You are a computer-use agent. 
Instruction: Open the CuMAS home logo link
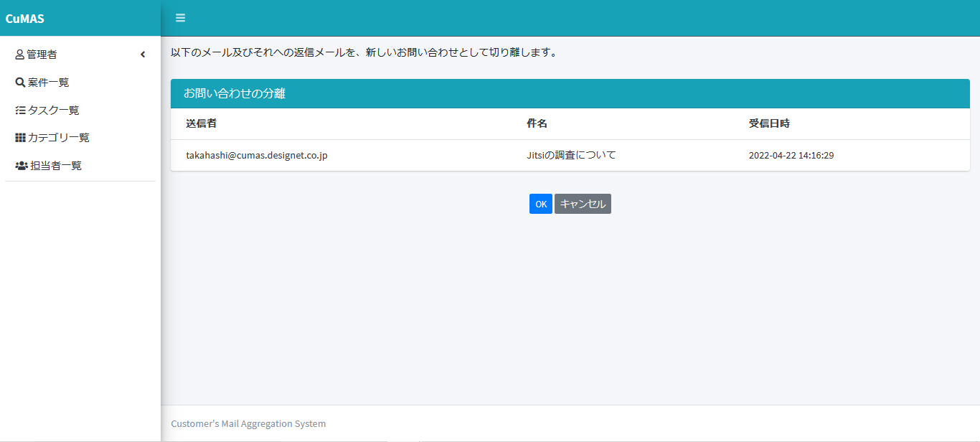point(25,19)
